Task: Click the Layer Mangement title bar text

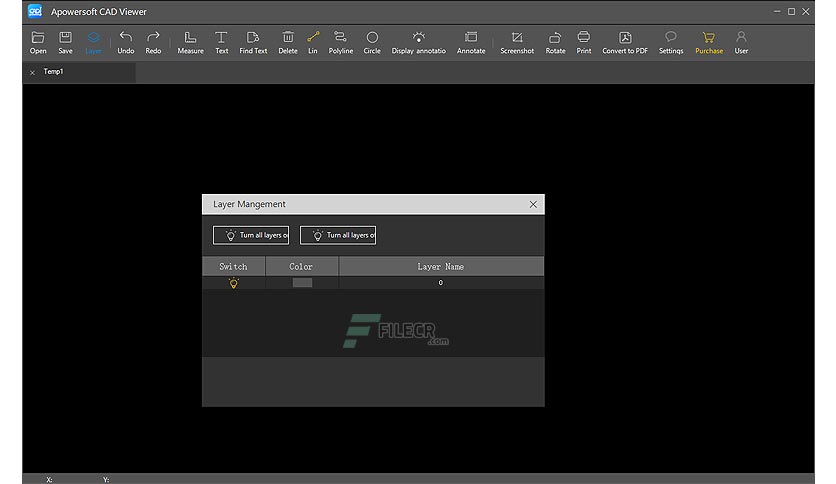Action: click(x=249, y=204)
